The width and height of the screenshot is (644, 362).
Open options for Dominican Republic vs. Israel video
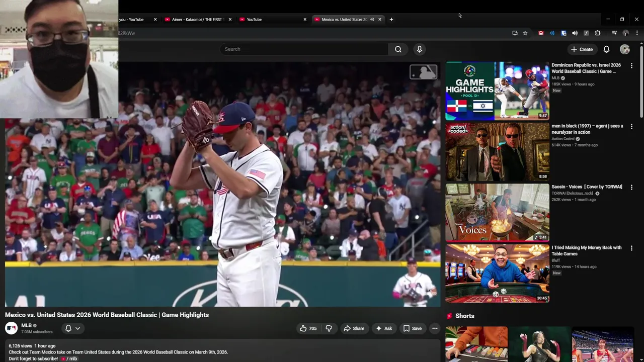[631, 65]
